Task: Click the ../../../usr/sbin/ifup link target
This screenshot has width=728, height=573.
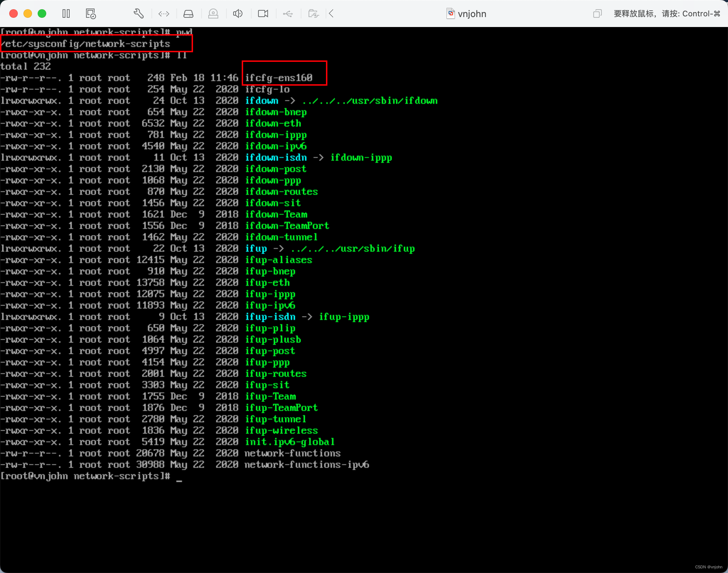Action: [x=353, y=248]
